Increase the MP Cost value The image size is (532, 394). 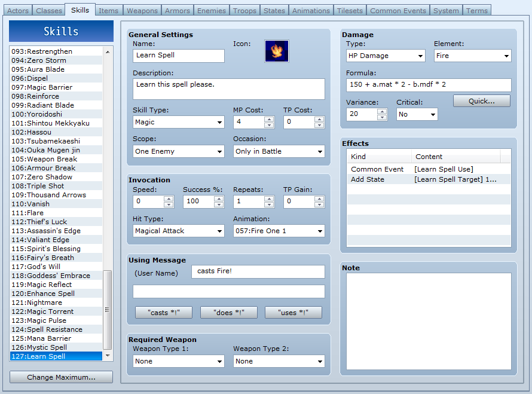click(269, 119)
